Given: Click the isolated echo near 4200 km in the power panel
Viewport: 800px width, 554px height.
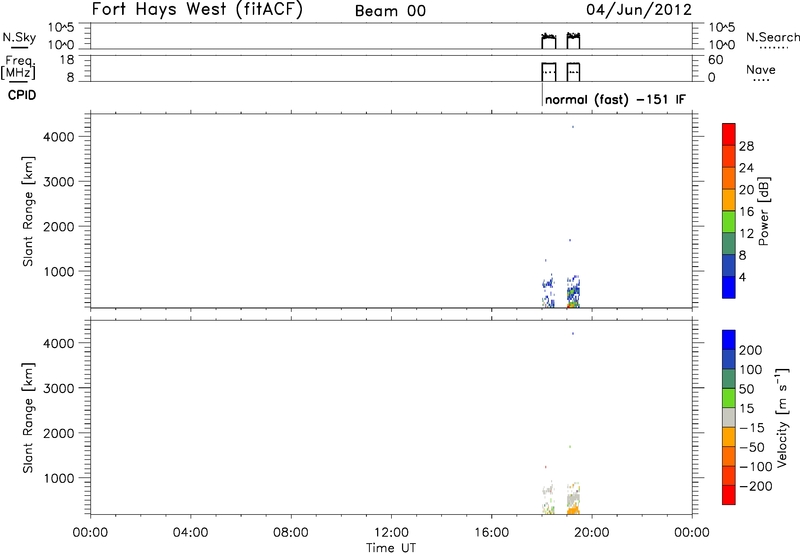Looking at the screenshot, I should click(573, 127).
